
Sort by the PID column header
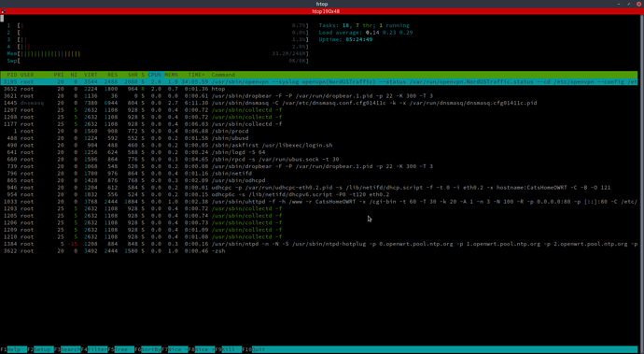(x=11, y=75)
